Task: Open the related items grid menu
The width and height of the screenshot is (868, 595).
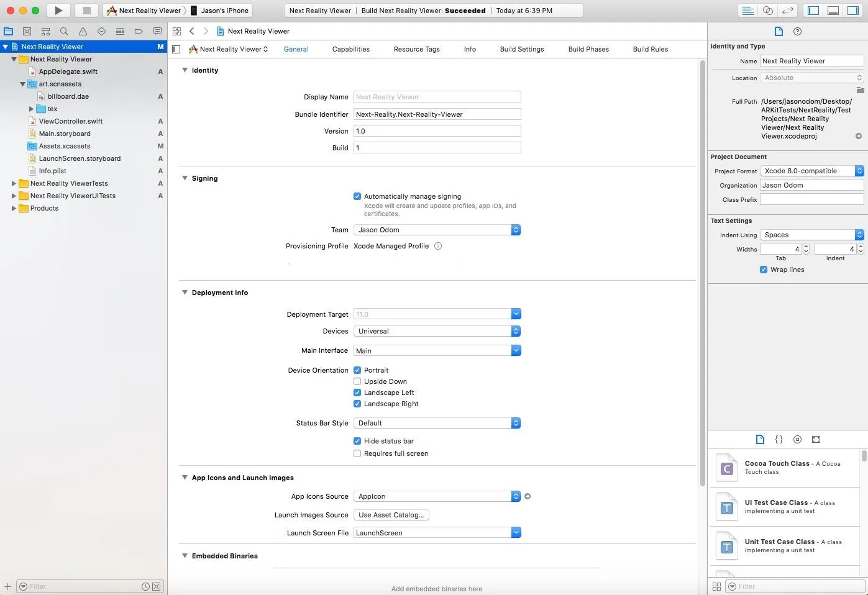Action: coord(177,31)
